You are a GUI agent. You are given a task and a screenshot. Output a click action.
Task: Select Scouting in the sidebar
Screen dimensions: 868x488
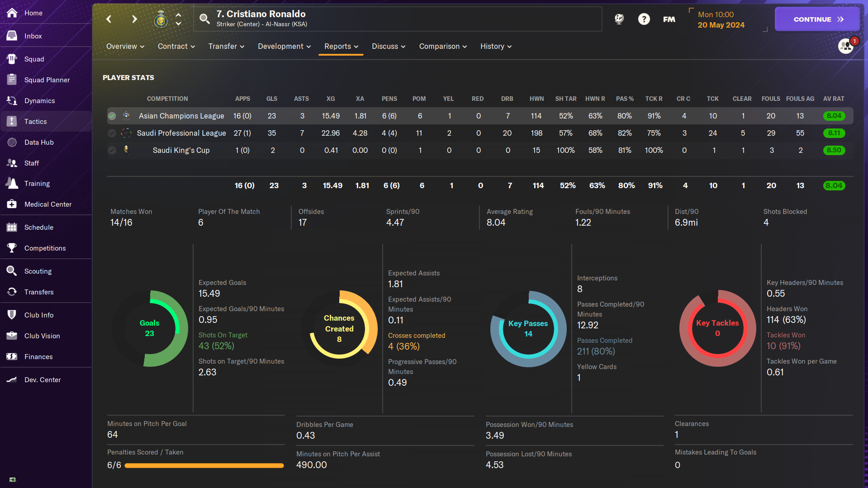pos(46,271)
